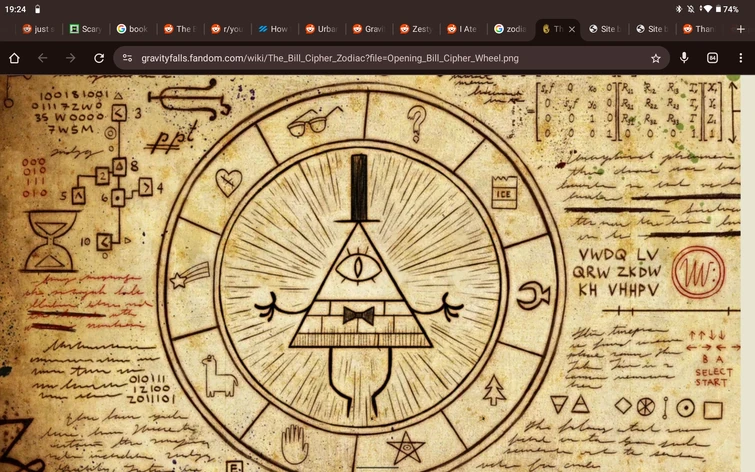Open Chrome's three-dot menu
The width and height of the screenshot is (755, 472).
pos(741,58)
